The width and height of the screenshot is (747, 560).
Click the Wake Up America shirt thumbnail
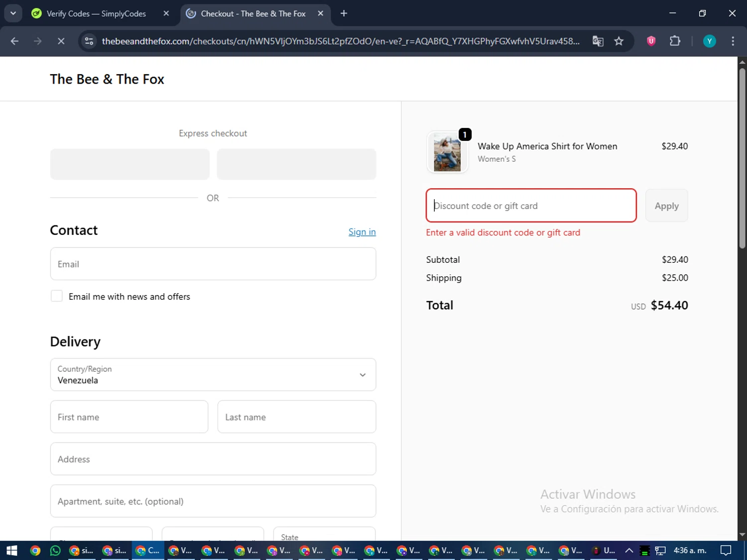point(447,152)
